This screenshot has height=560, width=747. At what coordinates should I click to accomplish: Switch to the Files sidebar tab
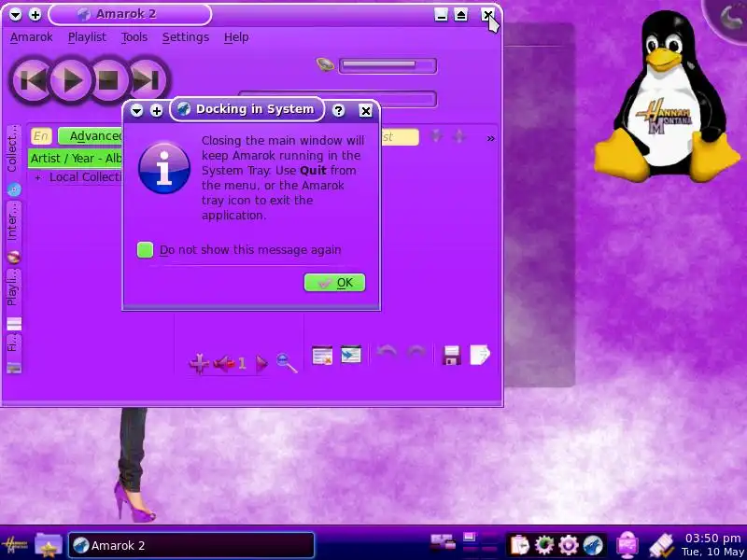13,353
